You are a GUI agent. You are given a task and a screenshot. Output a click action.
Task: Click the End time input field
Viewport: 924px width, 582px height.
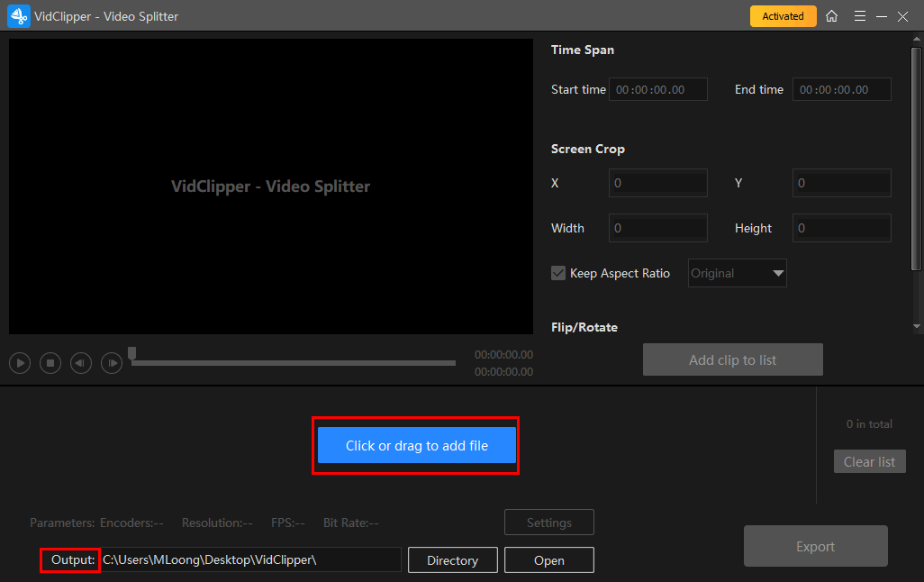tap(841, 89)
